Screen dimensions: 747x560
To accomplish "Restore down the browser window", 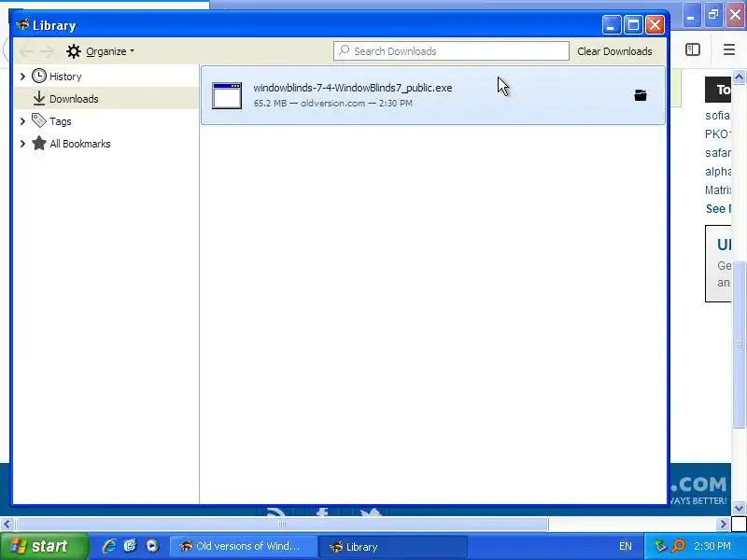I will tap(713, 15).
